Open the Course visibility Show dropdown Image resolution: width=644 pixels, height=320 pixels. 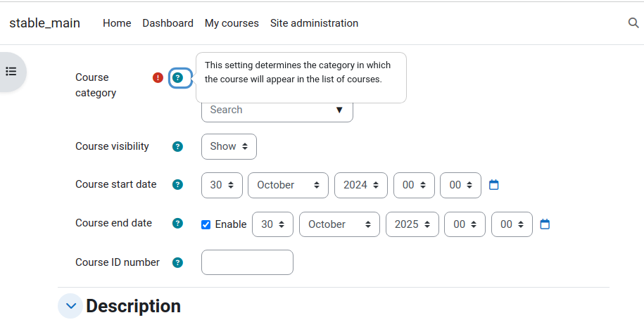(x=229, y=146)
